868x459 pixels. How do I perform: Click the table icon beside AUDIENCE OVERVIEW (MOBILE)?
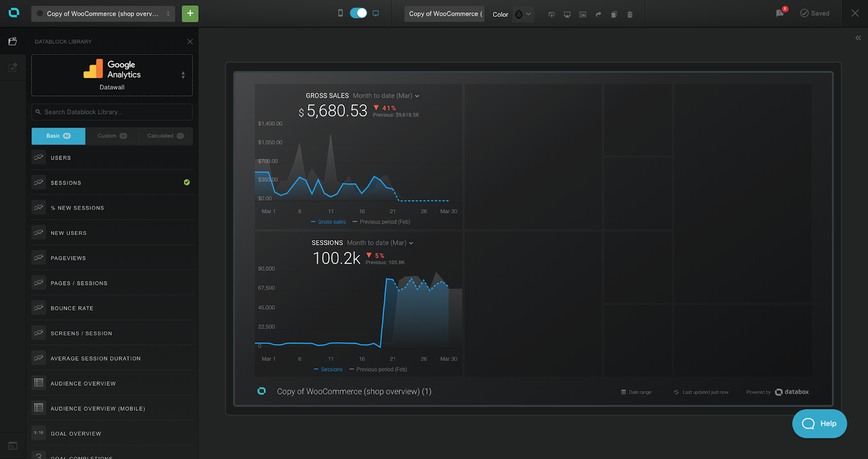tap(39, 408)
